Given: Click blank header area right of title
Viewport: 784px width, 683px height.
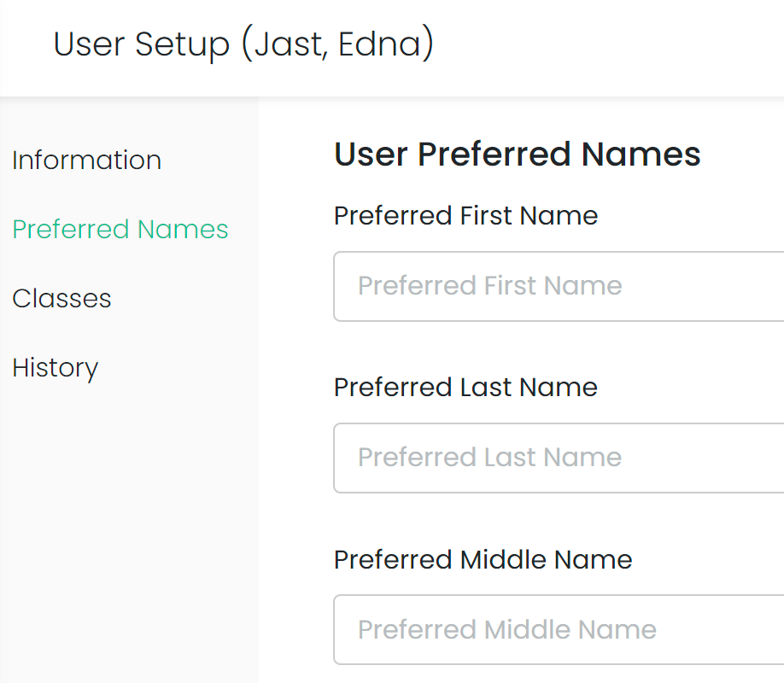Looking at the screenshot, I should click(x=610, y=48).
